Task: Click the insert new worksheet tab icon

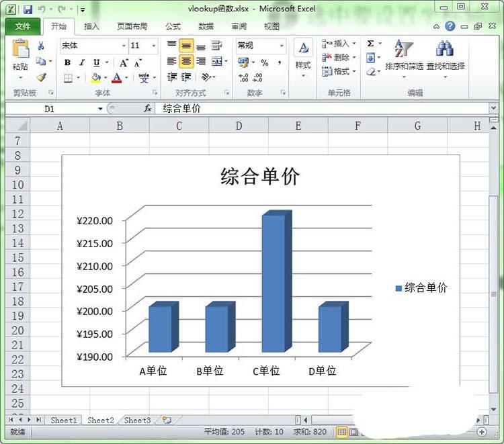Action: 166,420
